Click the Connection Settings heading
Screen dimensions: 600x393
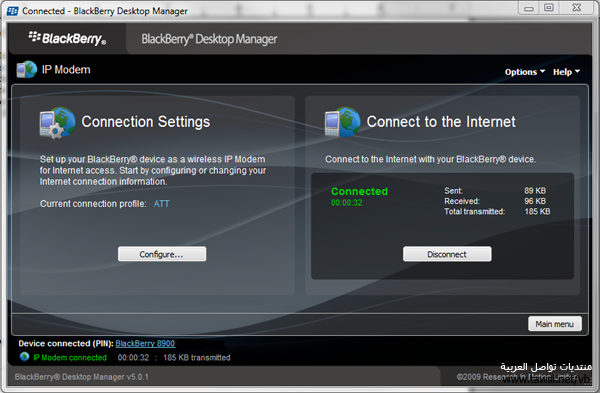pos(146,122)
